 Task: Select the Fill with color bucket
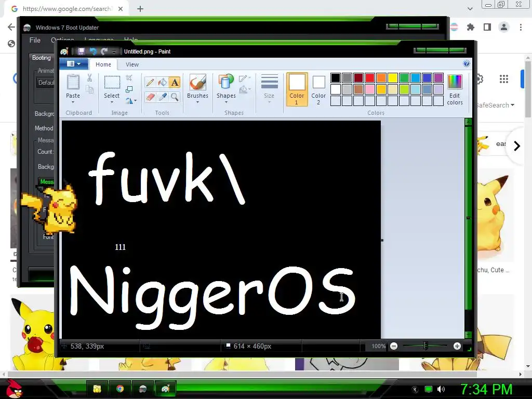163,82
